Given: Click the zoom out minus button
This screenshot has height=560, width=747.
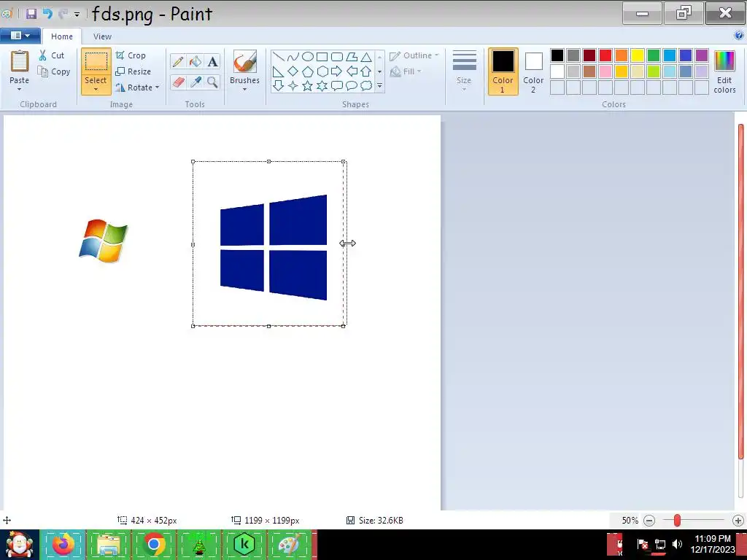Looking at the screenshot, I should [x=649, y=521].
